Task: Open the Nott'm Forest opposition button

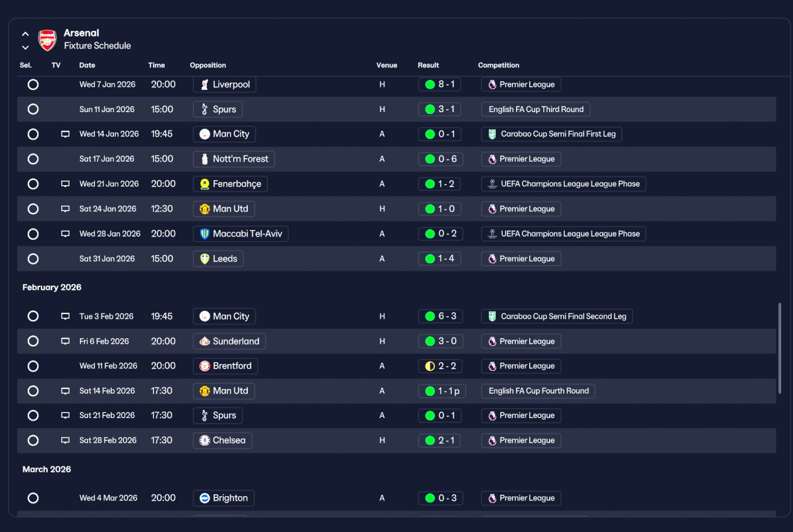Action: coord(234,159)
